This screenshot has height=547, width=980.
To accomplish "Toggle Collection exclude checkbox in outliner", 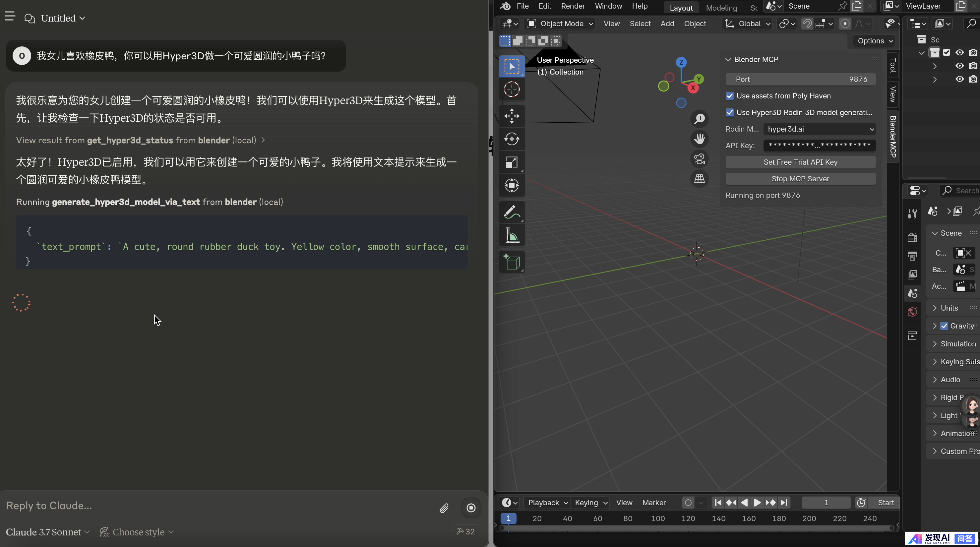I will [947, 52].
